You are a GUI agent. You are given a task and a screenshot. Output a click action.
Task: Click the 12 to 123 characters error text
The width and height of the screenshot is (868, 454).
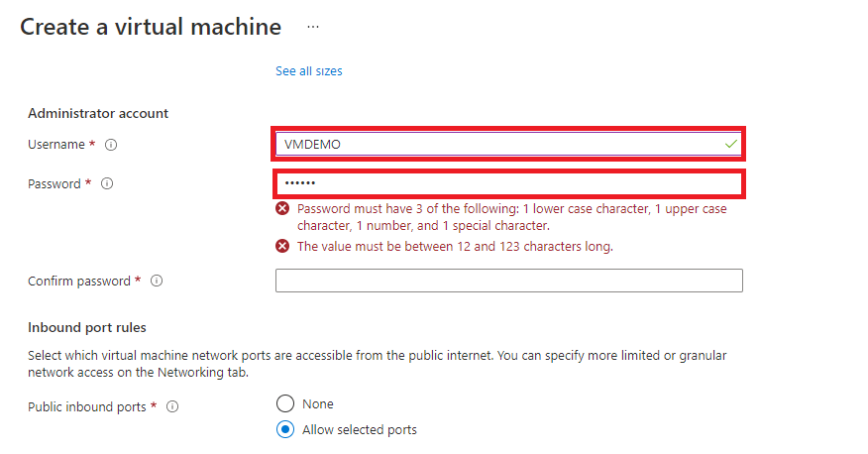tap(455, 246)
